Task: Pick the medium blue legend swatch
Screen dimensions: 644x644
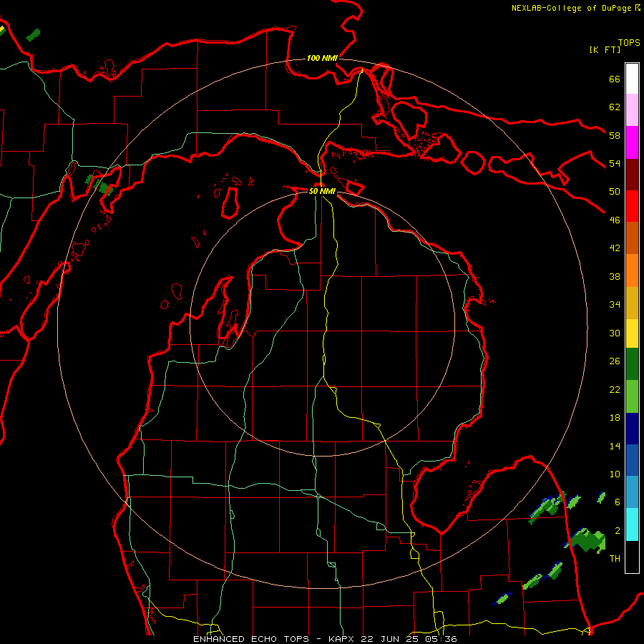Action: point(632,460)
